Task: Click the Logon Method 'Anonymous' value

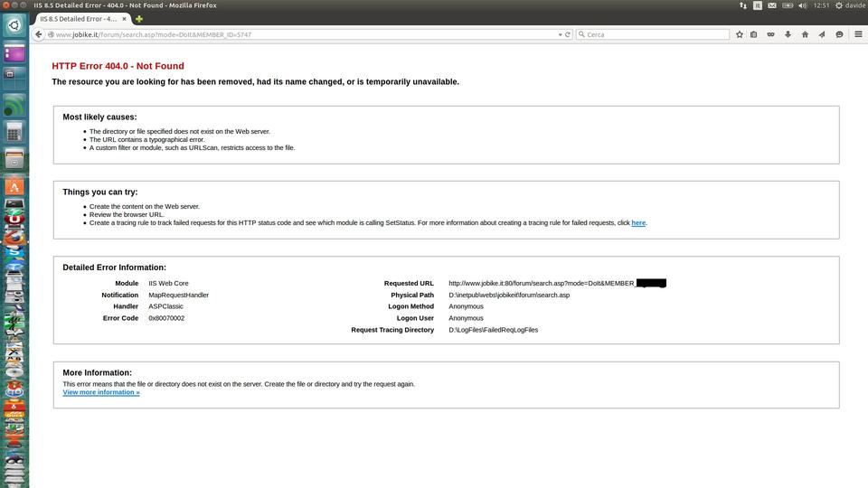Action: pyautogui.click(x=467, y=306)
